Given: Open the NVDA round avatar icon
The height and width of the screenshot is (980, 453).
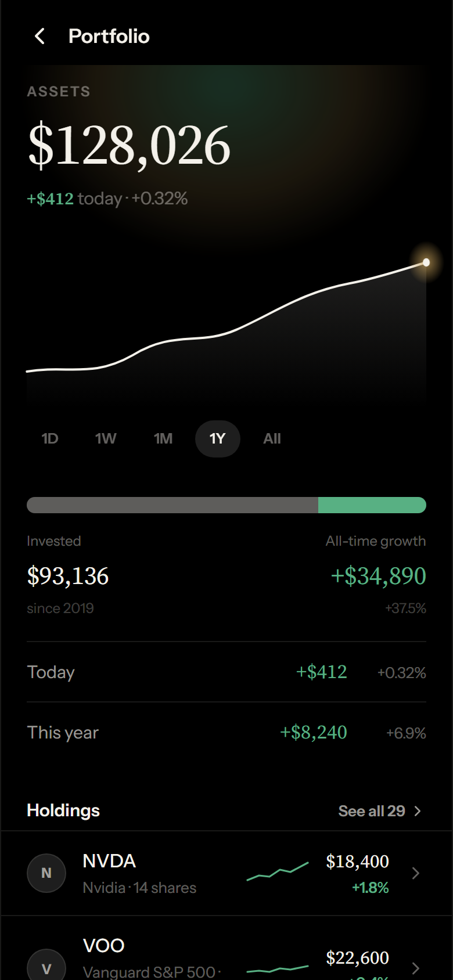Looking at the screenshot, I should 46,873.
